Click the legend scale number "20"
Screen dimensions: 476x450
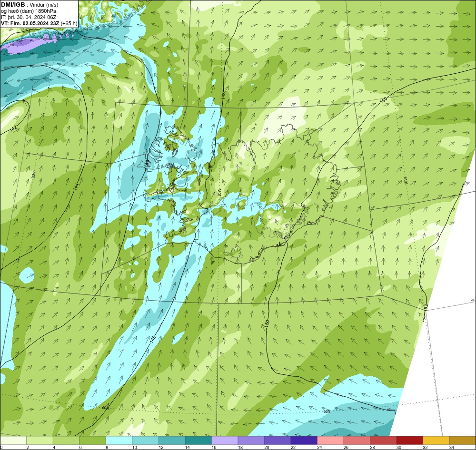pyautogui.click(x=267, y=447)
